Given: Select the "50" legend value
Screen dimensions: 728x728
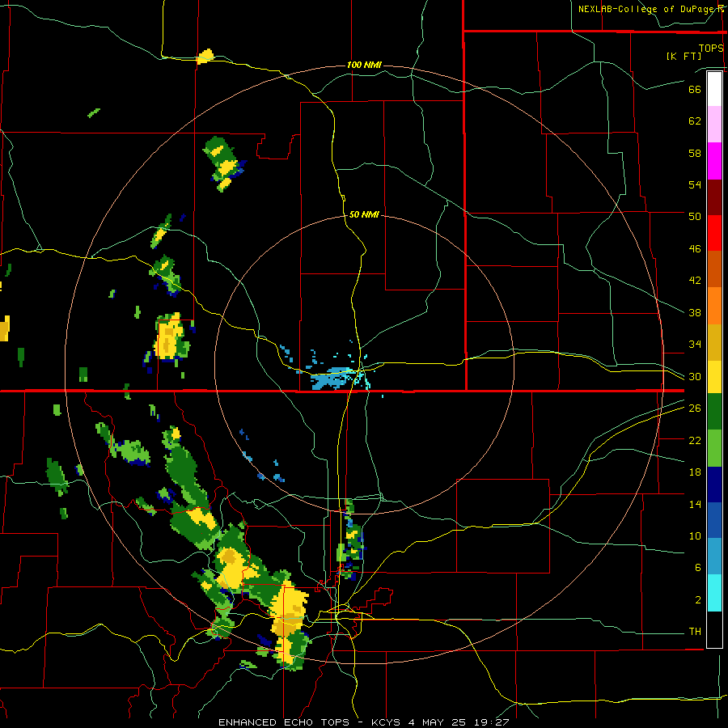Looking at the screenshot, I should coord(695,216).
